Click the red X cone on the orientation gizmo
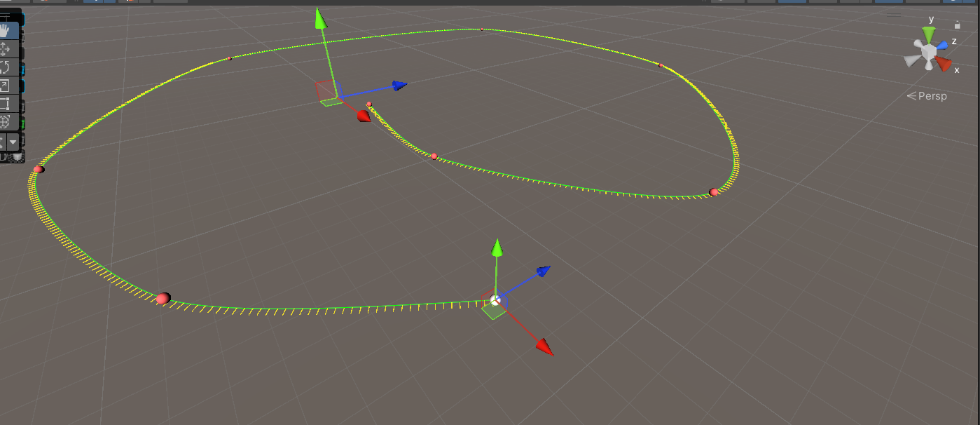Viewport: 980px width, 425px height. point(944,65)
